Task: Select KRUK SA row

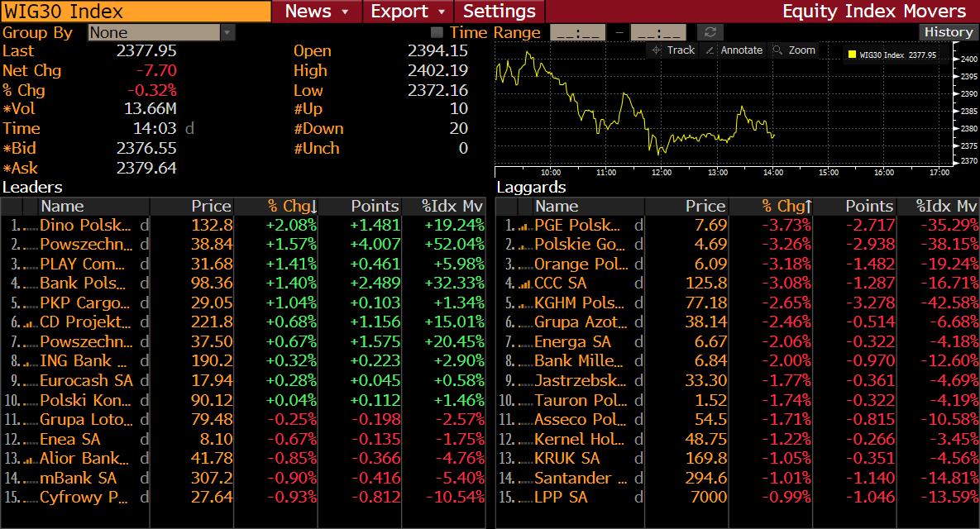Action: pos(738,459)
